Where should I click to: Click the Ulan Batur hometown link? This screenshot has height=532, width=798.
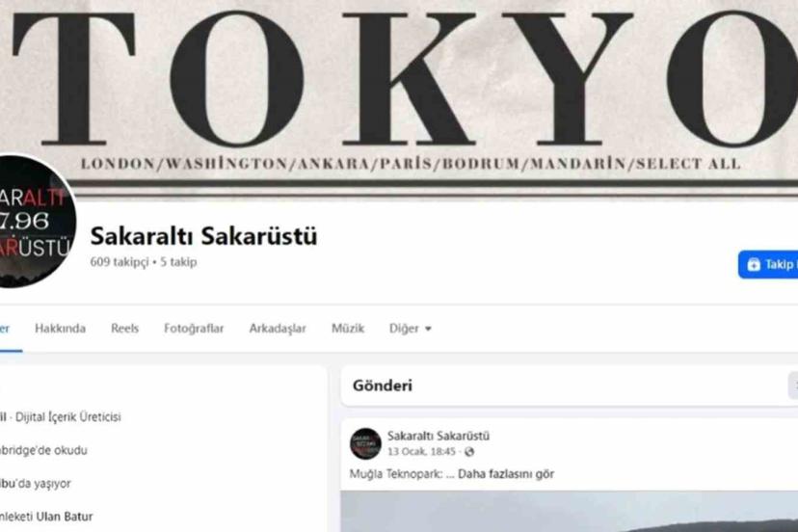click(x=65, y=517)
